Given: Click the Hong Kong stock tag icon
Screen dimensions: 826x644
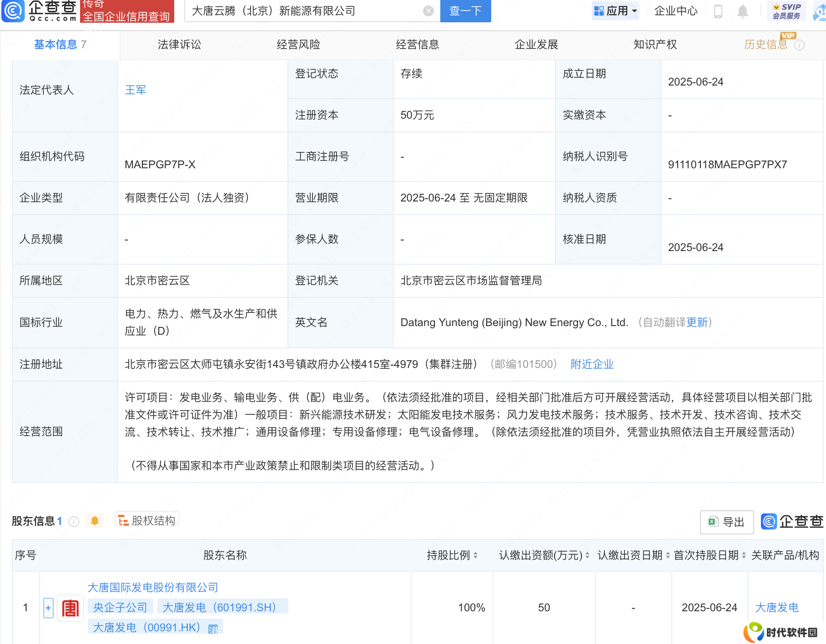Looking at the screenshot, I should (x=213, y=629).
